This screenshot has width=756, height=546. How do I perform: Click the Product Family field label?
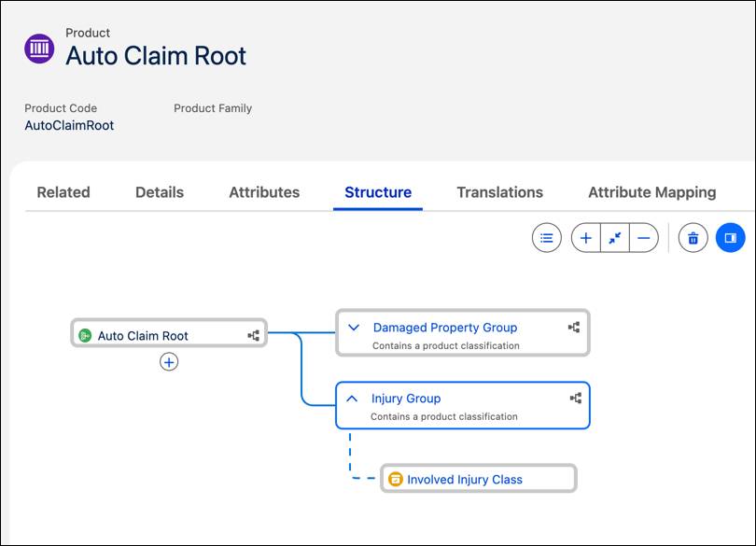coord(213,108)
